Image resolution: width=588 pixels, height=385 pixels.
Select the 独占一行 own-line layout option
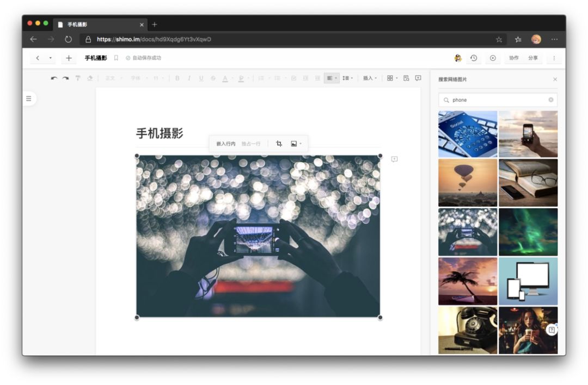pos(251,144)
